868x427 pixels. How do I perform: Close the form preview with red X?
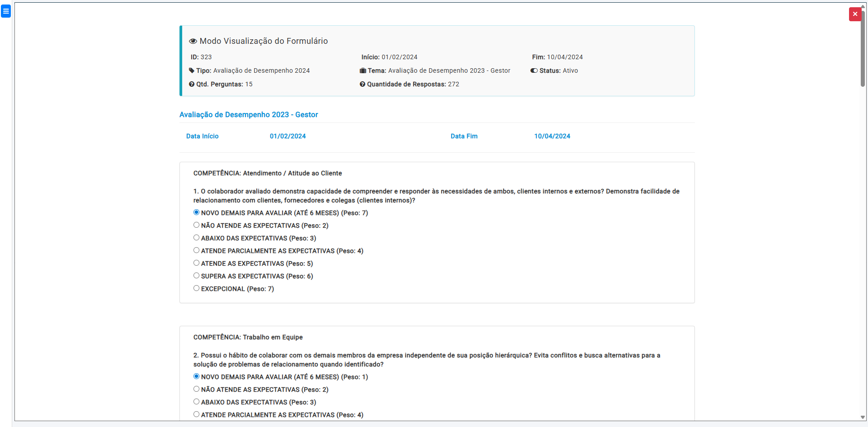(x=854, y=14)
